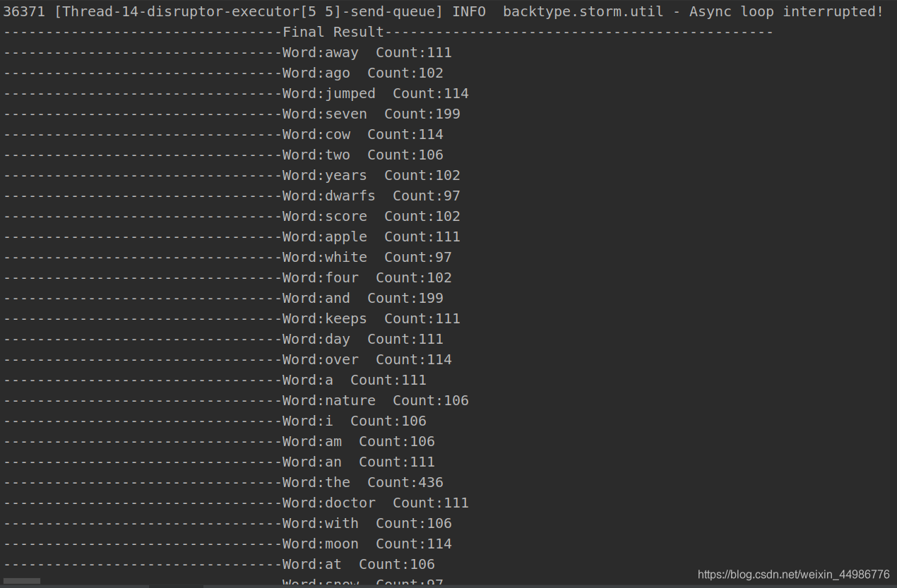Select the 'Word:at Count:106' row
This screenshot has height=588, width=897.
(x=218, y=564)
